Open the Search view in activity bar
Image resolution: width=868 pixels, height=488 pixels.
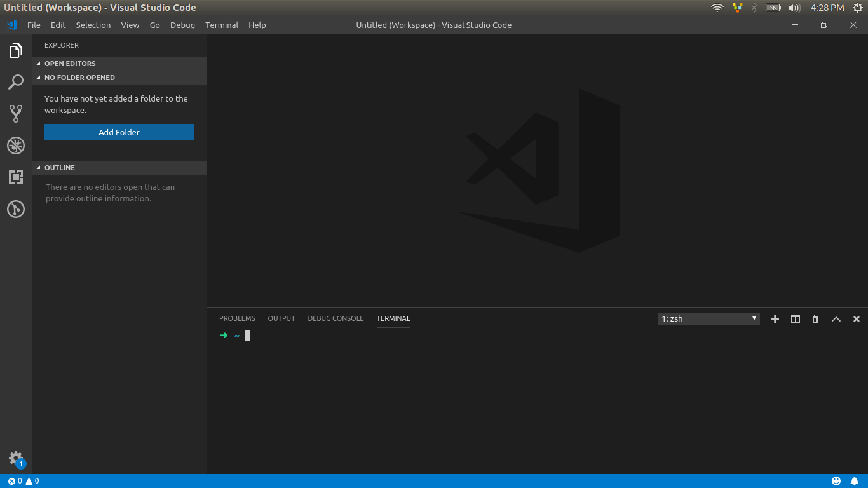[16, 82]
